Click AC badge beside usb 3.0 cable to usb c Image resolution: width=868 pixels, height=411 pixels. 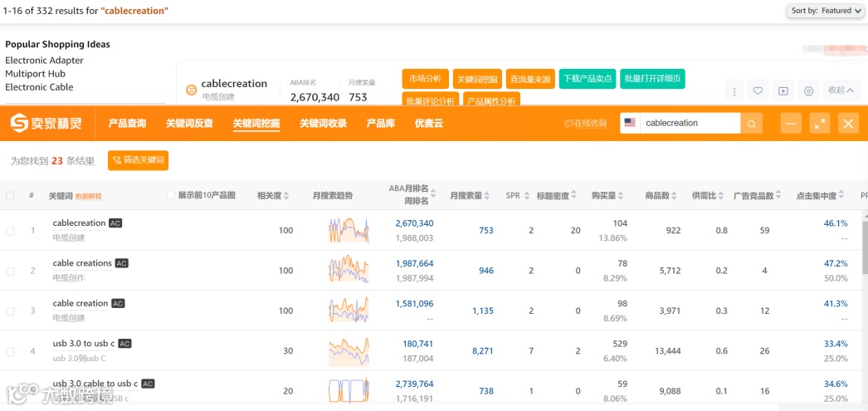point(148,384)
